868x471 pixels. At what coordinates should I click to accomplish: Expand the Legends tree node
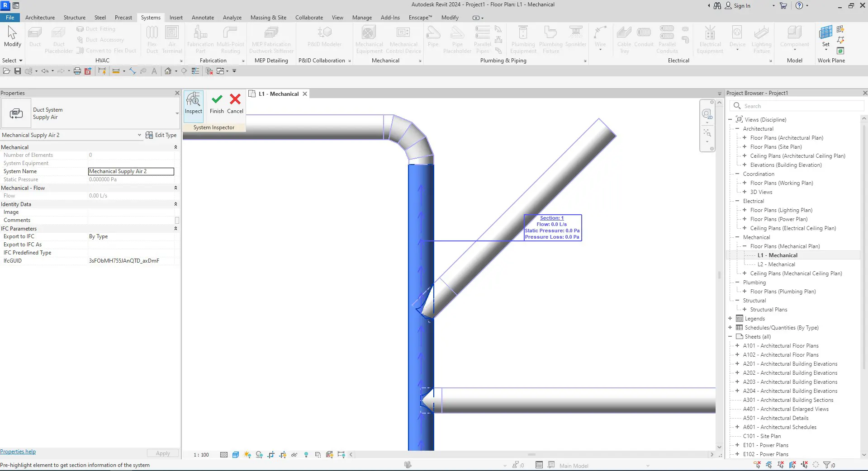[x=730, y=319]
